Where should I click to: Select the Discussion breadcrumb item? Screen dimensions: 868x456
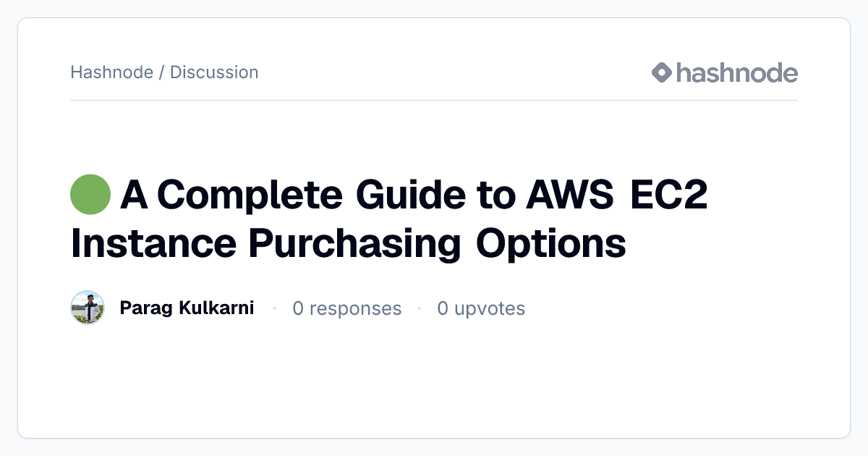point(214,72)
